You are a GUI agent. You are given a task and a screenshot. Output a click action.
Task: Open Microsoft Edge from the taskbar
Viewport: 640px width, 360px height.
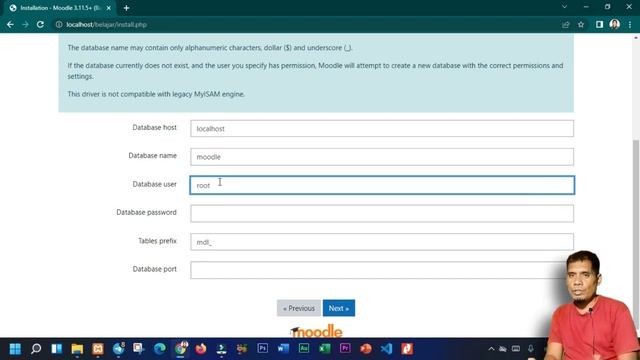pos(160,349)
